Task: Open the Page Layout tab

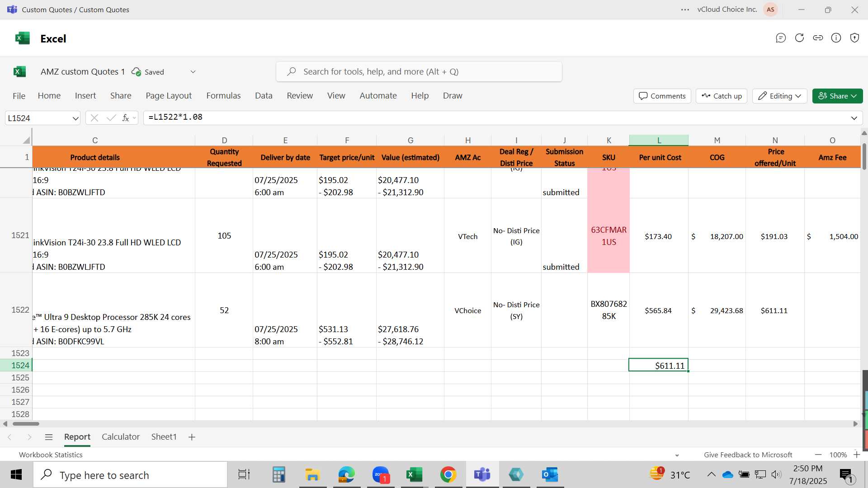Action: click(x=169, y=96)
